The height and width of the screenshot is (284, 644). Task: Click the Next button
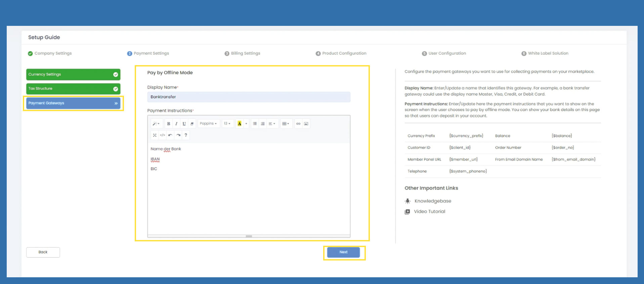click(x=343, y=252)
